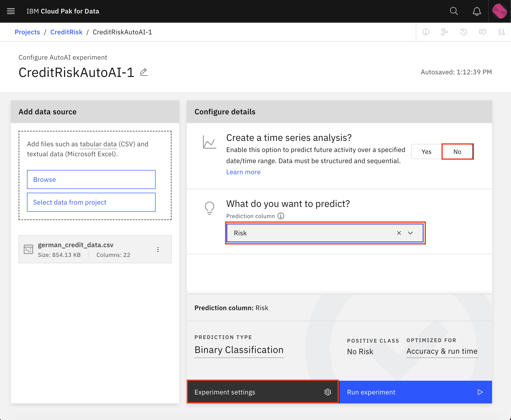Toggle time series analysis to Yes

(x=426, y=152)
